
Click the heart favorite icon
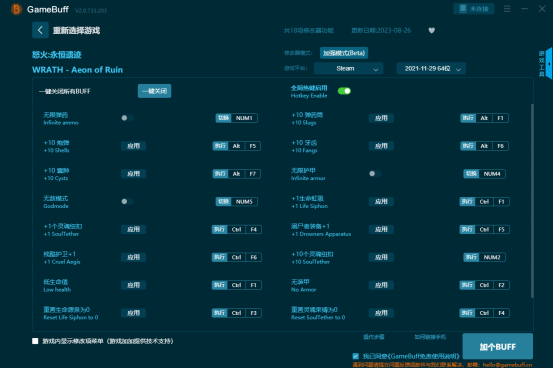coord(431,30)
